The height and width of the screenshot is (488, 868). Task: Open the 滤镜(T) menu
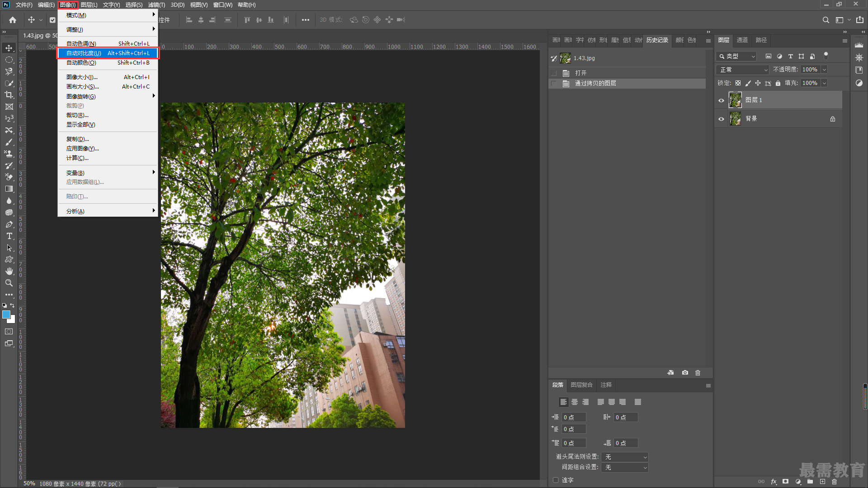tap(156, 5)
